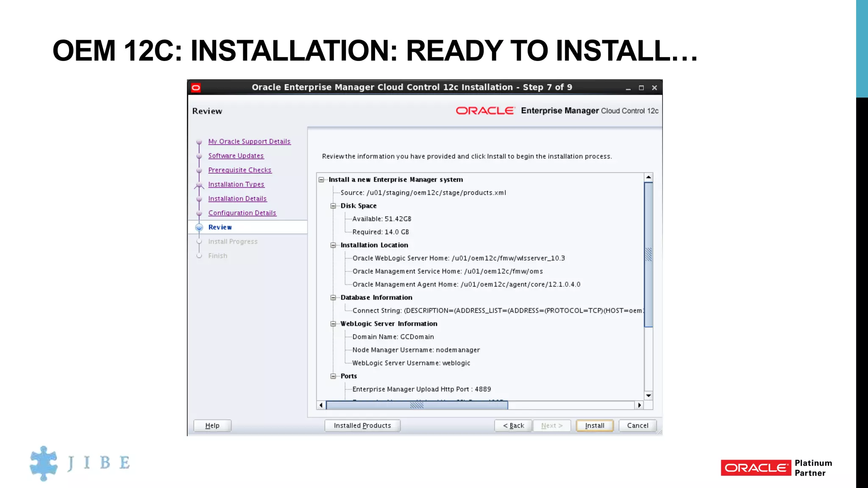Select the Source products.xml row
This screenshot has width=868, height=488.
423,193
